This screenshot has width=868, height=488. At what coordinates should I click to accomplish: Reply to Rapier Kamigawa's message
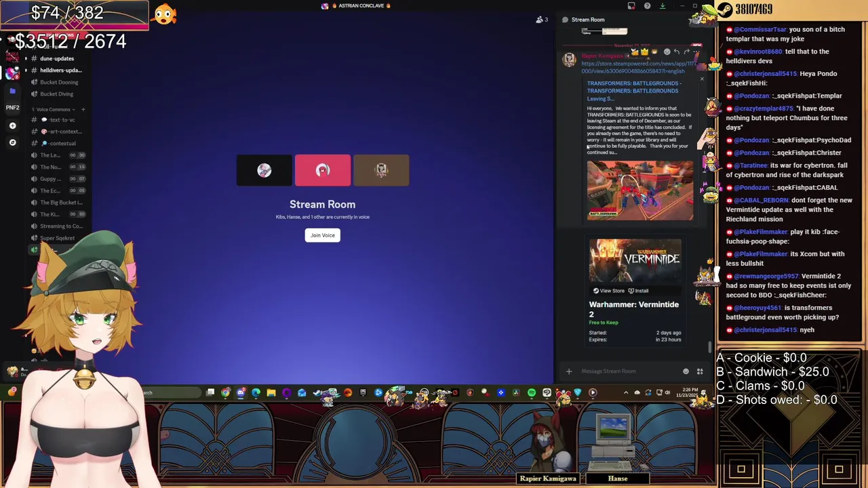tap(676, 52)
